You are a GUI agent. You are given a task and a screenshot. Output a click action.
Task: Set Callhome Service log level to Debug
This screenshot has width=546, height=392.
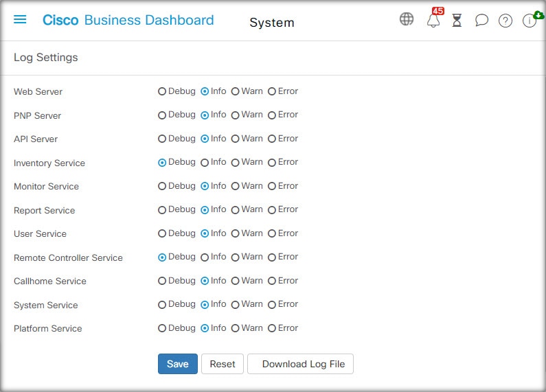[162, 281]
